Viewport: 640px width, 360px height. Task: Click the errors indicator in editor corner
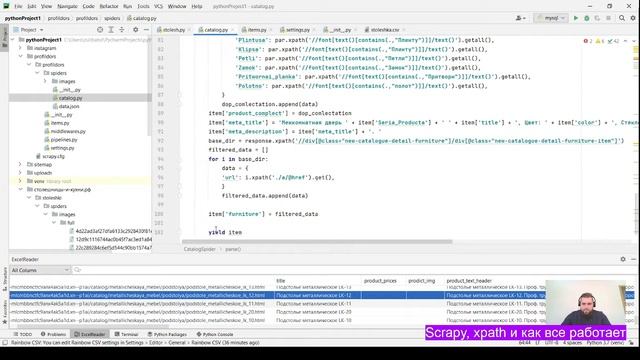(588, 41)
